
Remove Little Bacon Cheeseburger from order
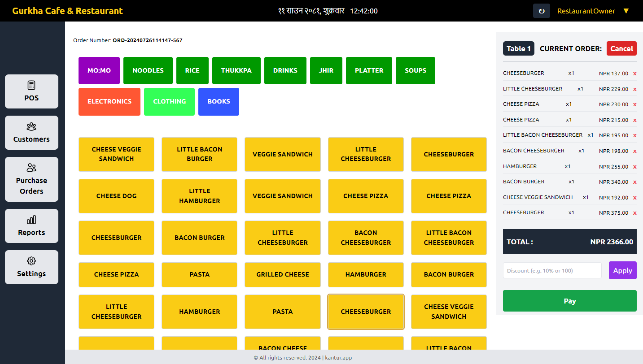tap(635, 135)
